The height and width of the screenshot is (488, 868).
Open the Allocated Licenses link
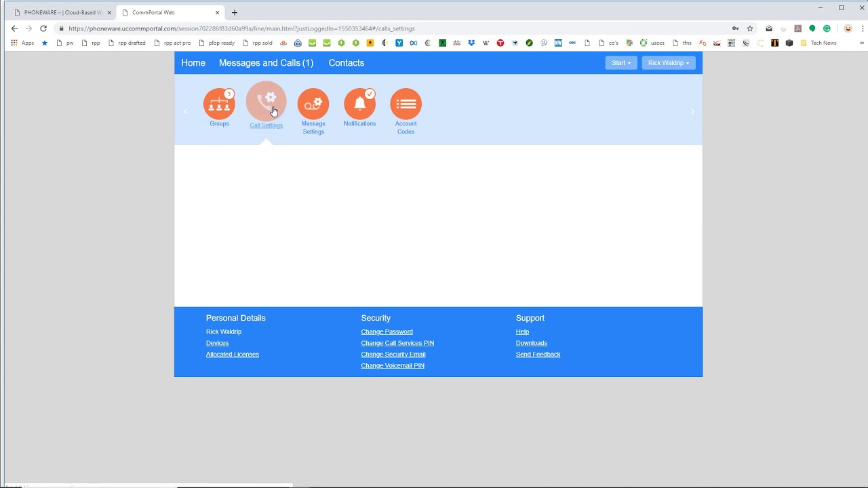233,354
